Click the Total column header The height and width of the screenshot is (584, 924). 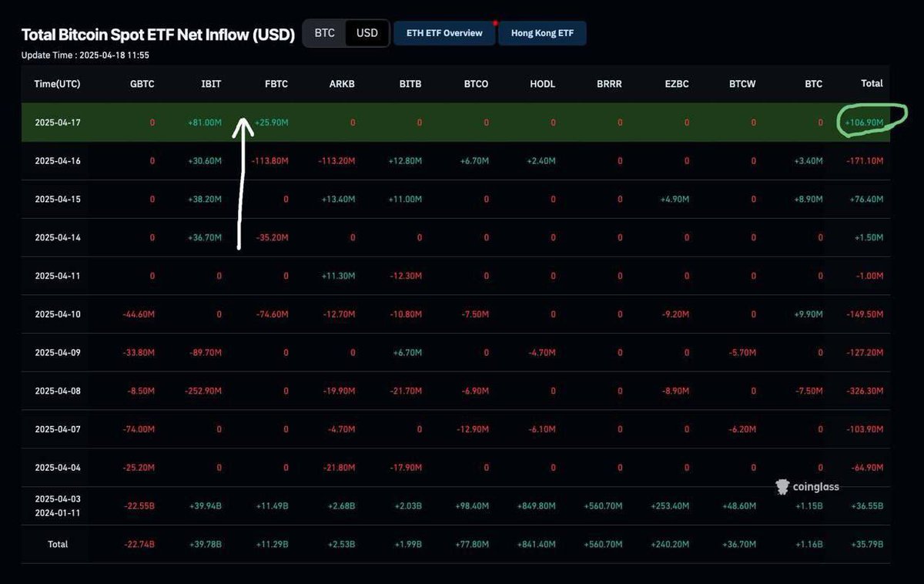pyautogui.click(x=872, y=83)
